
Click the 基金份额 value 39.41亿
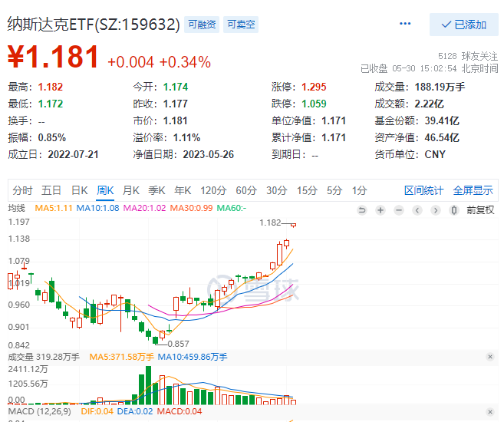point(442,121)
